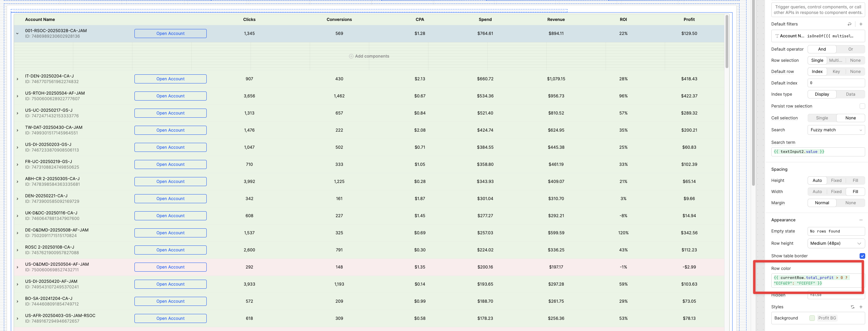Click the Default index input field
This screenshot has height=331, width=868.
point(836,83)
